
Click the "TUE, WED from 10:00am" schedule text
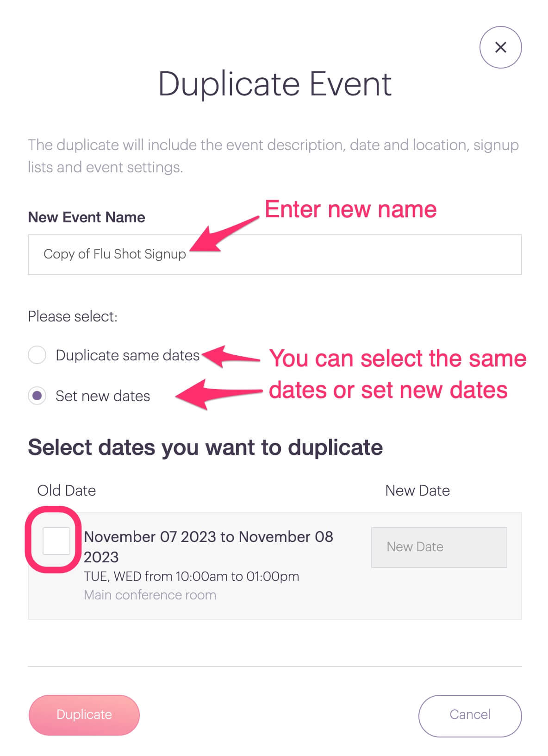coord(191,577)
